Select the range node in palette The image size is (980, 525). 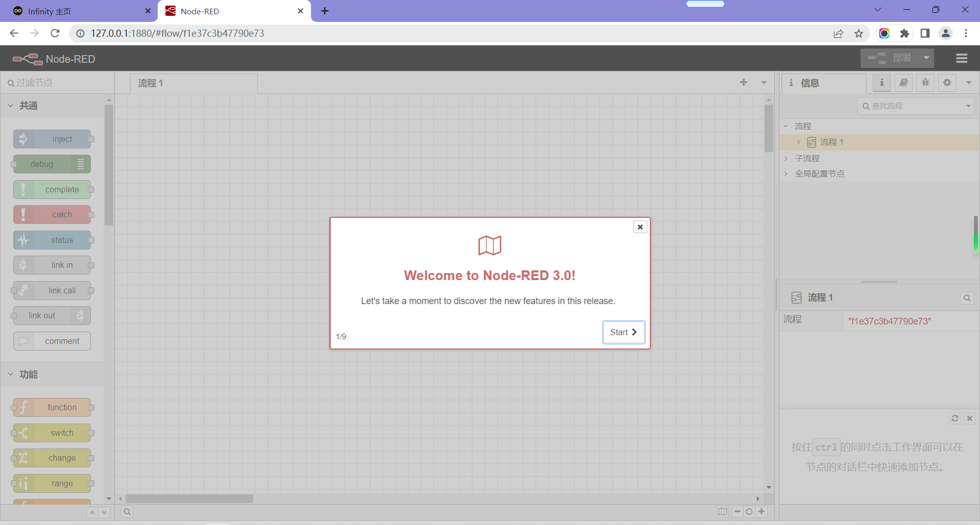click(x=52, y=484)
